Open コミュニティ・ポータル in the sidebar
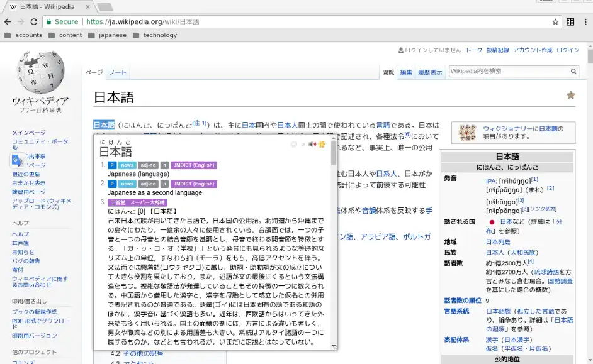This screenshot has width=593, height=364. 40,144
